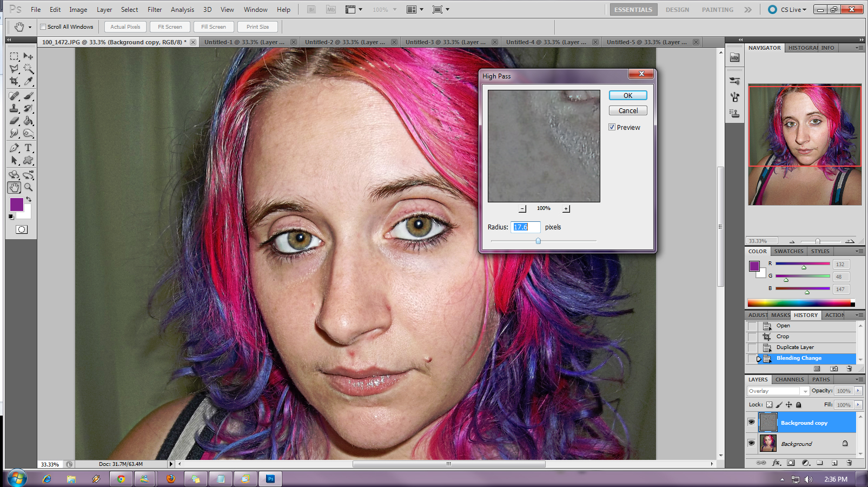Select the Eyedropper tool
The width and height of the screenshot is (868, 487).
29,82
